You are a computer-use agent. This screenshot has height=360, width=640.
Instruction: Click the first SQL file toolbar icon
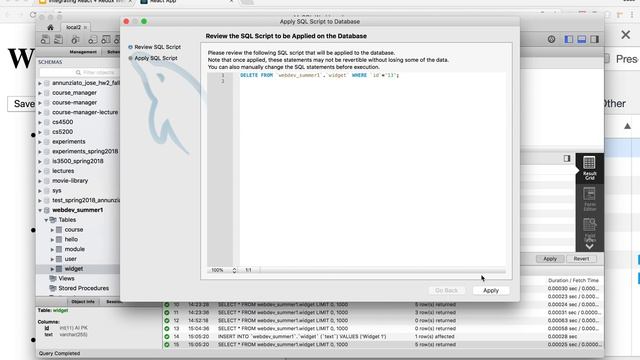45,39
